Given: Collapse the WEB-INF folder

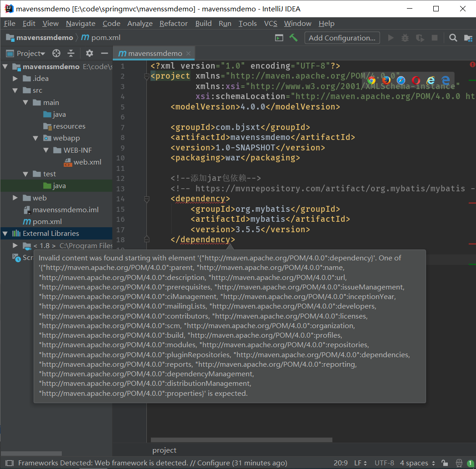Looking at the screenshot, I should [46, 150].
